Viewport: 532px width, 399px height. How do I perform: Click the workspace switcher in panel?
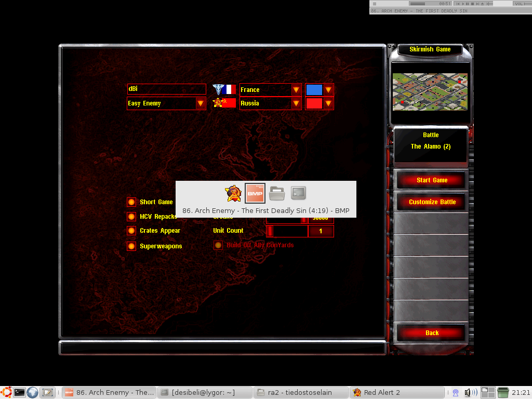point(488,393)
